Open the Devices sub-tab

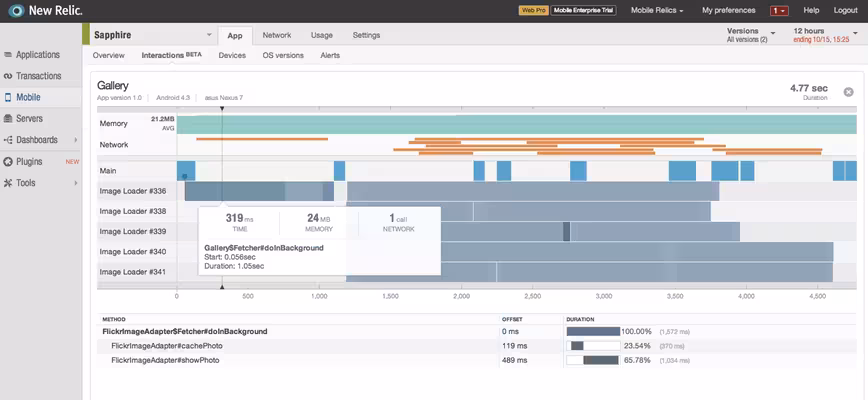[x=232, y=55]
